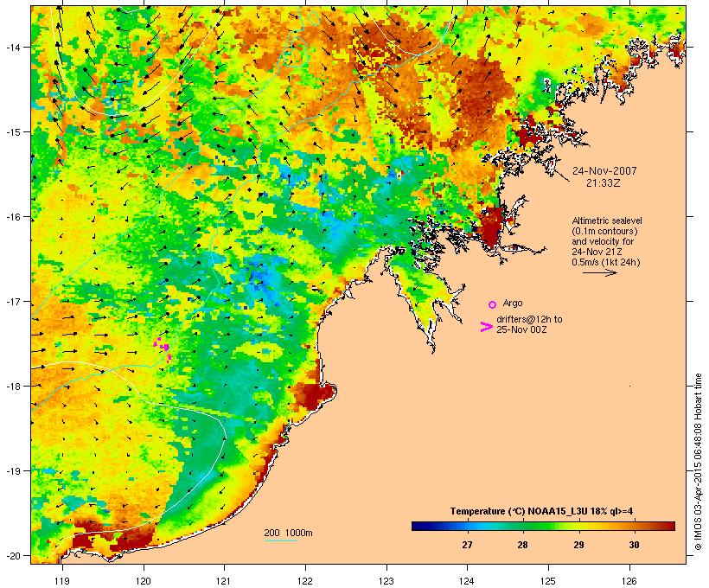Click the 21:33Z time label

coord(604,183)
